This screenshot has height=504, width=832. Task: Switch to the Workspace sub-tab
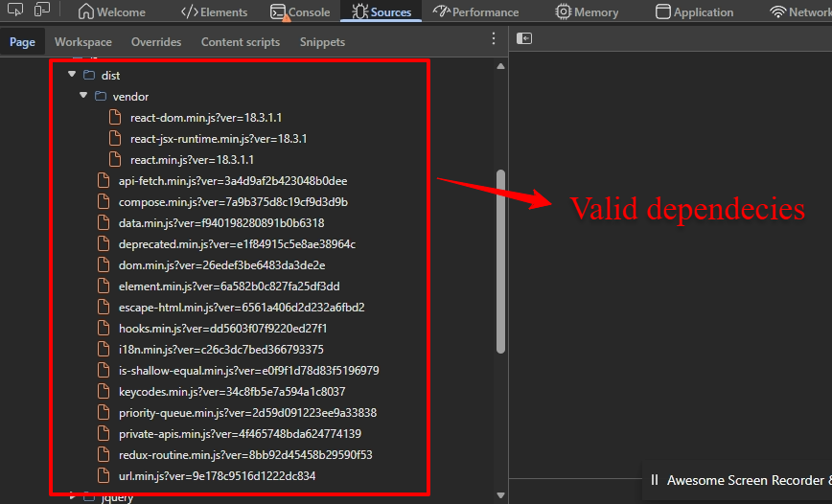(x=83, y=42)
